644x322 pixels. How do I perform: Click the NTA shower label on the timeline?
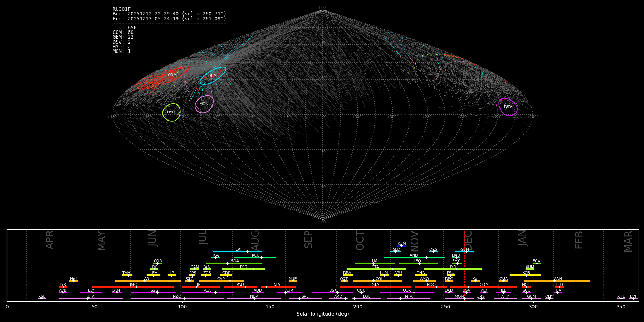pos(409,297)
